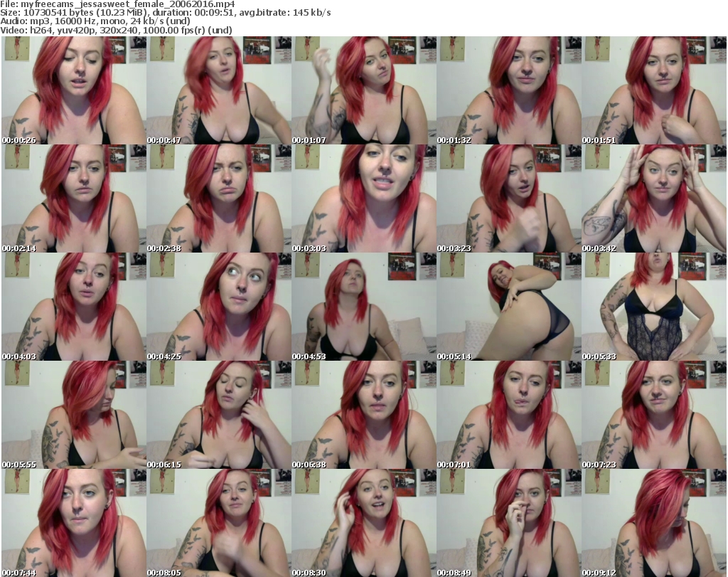Pick the final thumbnail at 00:09:12
Screen dimensions: 728x577
[654, 523]
